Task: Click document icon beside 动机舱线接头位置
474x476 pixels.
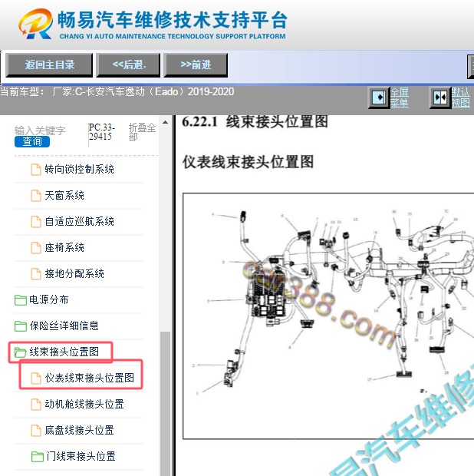Action: pos(36,405)
